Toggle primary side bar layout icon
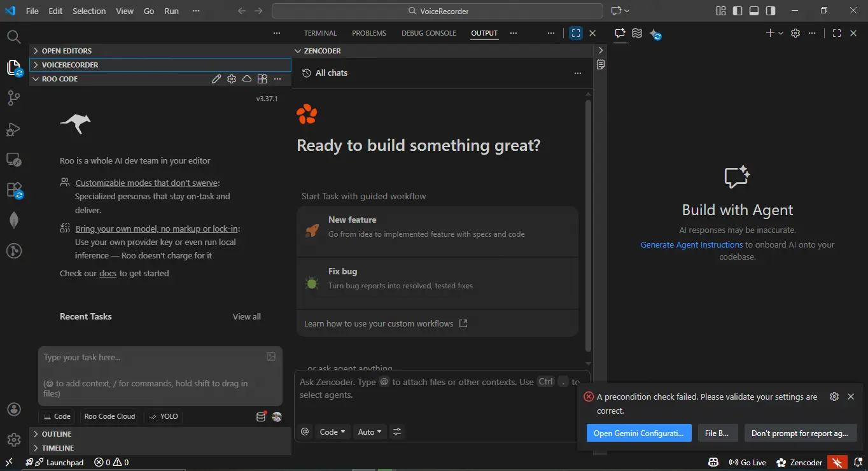Screen dimensions: 868x471 click(x=738, y=11)
